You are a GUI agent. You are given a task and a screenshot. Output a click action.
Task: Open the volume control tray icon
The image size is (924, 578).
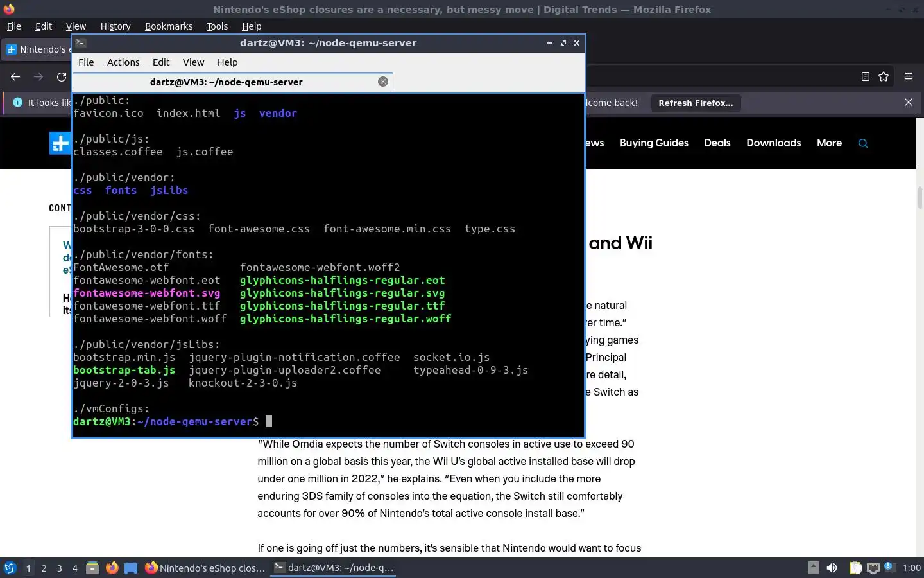[x=832, y=568]
